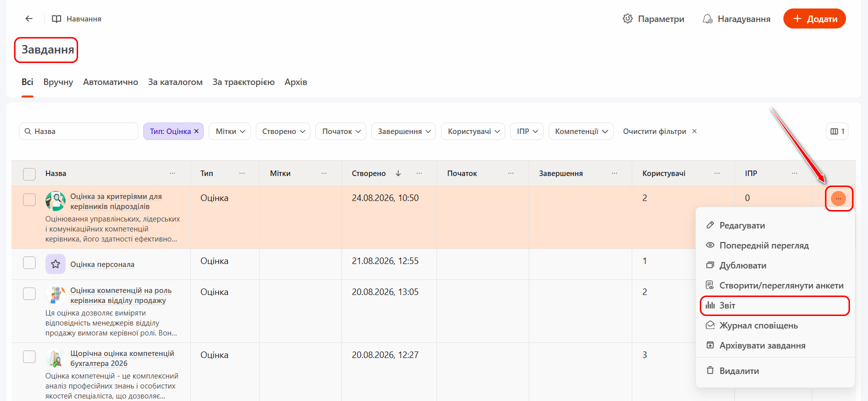Tick the select-all checkbox in table header
The height and width of the screenshot is (401, 868).
point(30,173)
